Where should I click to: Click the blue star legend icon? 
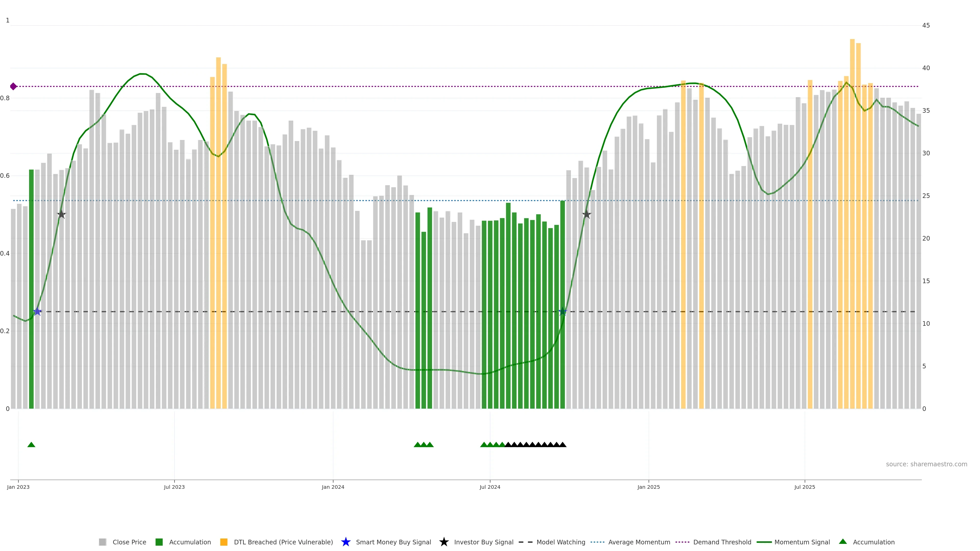tap(346, 542)
